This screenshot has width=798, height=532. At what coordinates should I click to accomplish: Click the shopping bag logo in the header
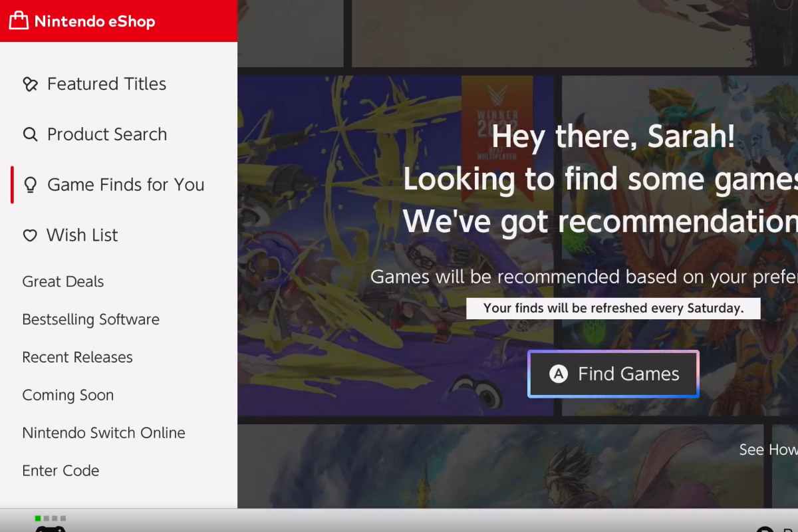coord(19,21)
